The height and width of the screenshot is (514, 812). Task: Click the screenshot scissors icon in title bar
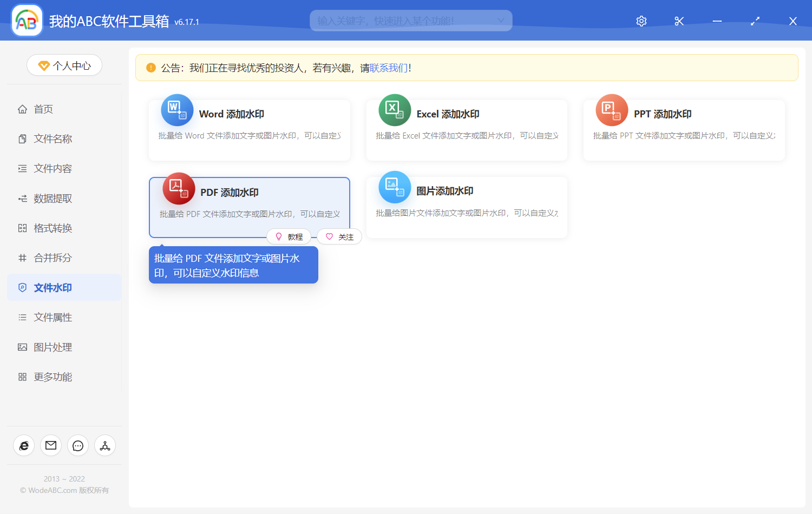point(679,21)
